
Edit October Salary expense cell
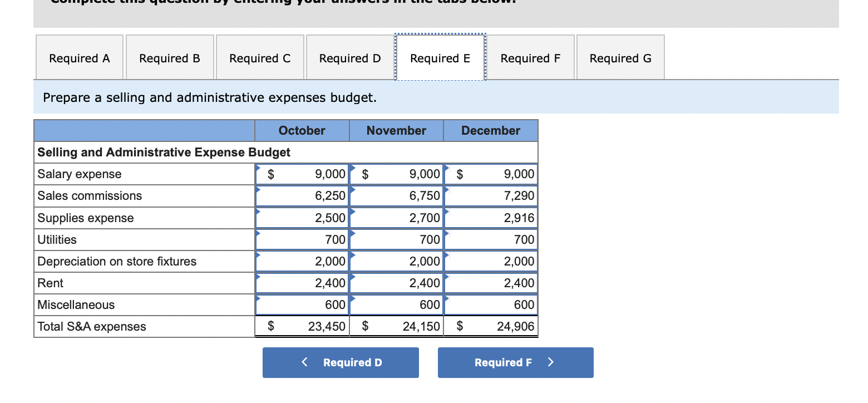[x=303, y=174]
